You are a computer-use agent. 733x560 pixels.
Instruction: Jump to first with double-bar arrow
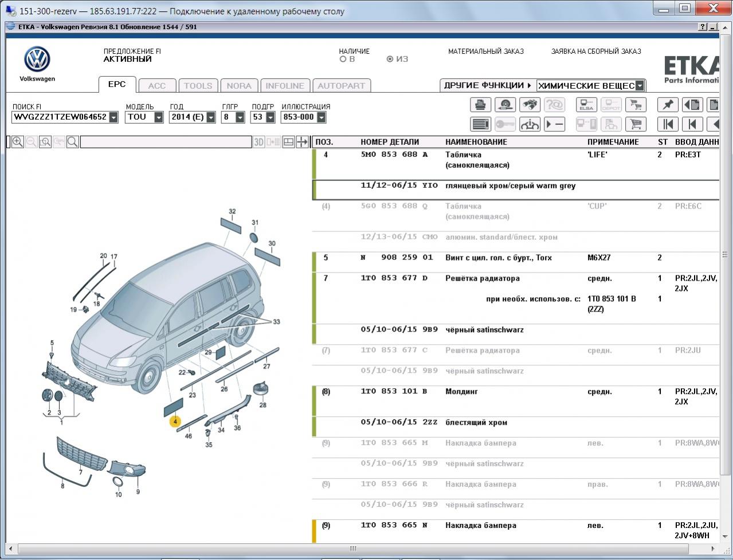668,124
